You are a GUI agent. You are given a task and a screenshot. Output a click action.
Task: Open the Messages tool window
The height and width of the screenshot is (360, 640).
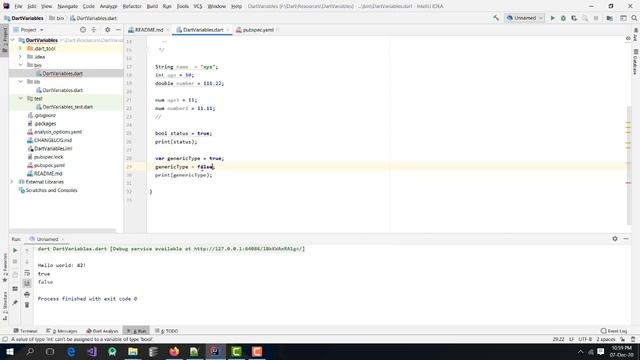coord(62,331)
